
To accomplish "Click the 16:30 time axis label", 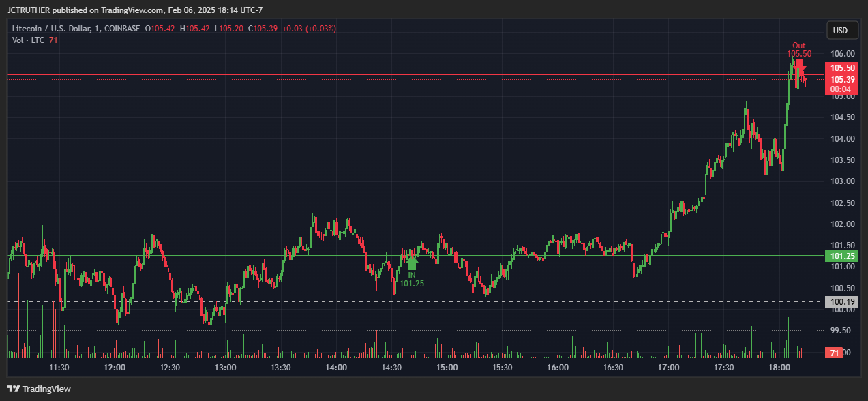I will pyautogui.click(x=613, y=368).
